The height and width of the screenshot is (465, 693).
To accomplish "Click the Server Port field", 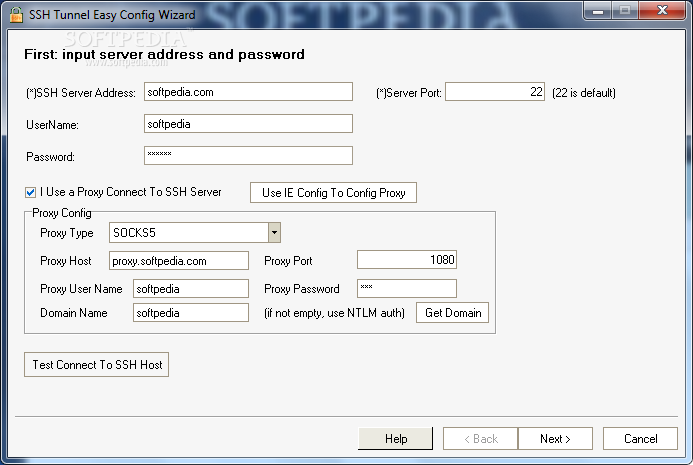I will pos(495,92).
